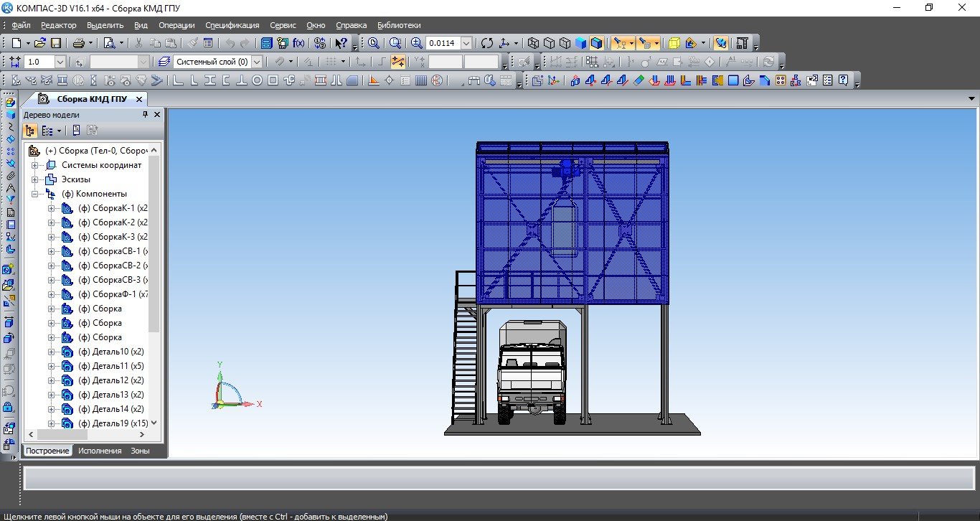Pin the Дерево модели panel

(146, 115)
